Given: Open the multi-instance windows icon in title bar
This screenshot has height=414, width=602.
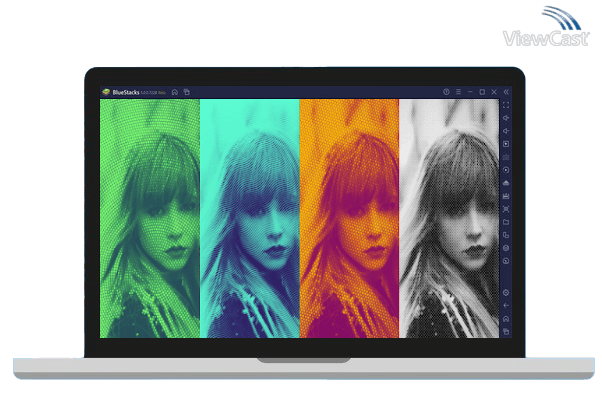Looking at the screenshot, I should [186, 92].
